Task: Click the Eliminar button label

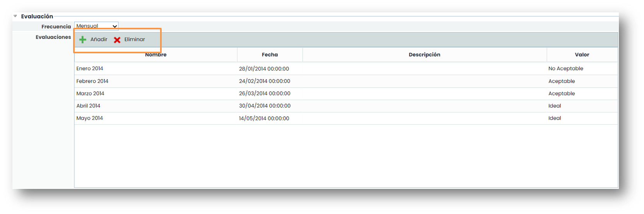Action: tap(135, 39)
